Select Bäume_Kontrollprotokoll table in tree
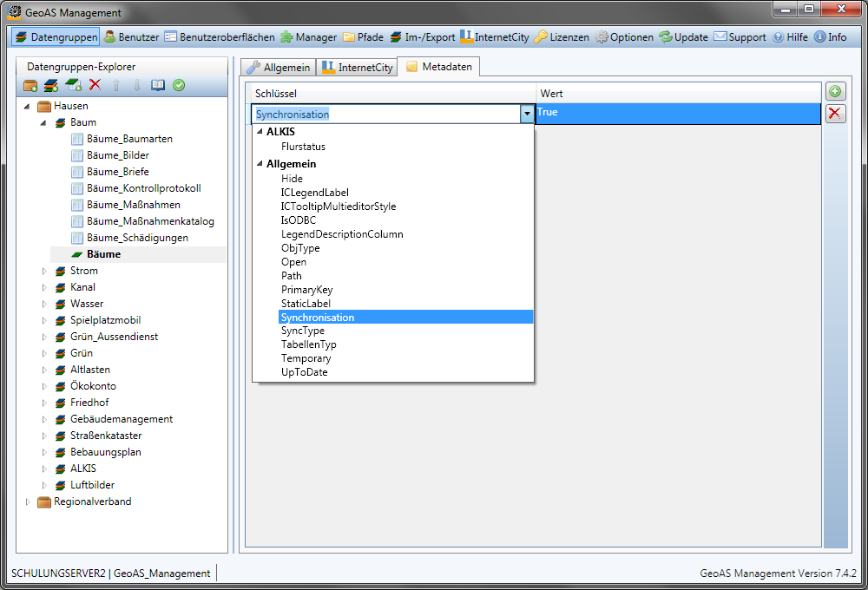 (143, 188)
